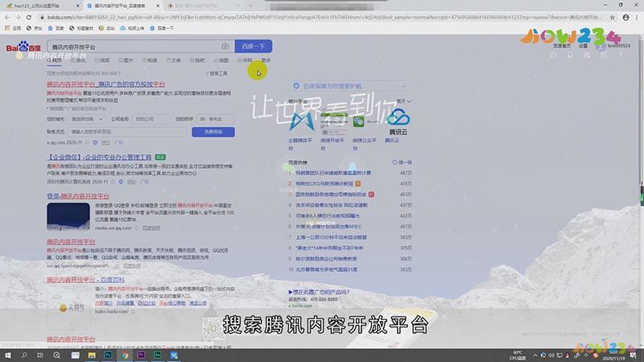
Task: Click the phone number input field
Action: click(x=128, y=132)
